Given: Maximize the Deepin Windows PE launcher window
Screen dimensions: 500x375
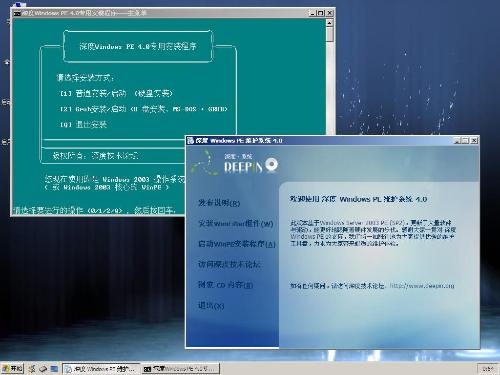Looking at the screenshot, I should (465, 141).
